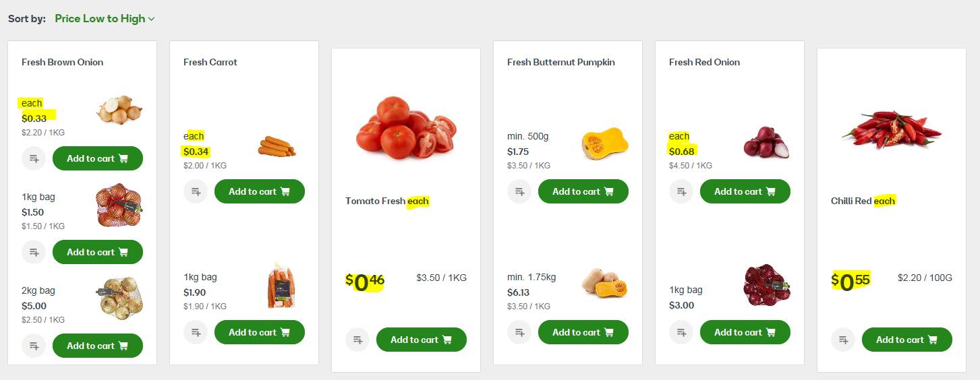Click add-to-list icon for butternut pumpkin min. 500g
Viewport: 980px width, 380px height.
tap(519, 191)
